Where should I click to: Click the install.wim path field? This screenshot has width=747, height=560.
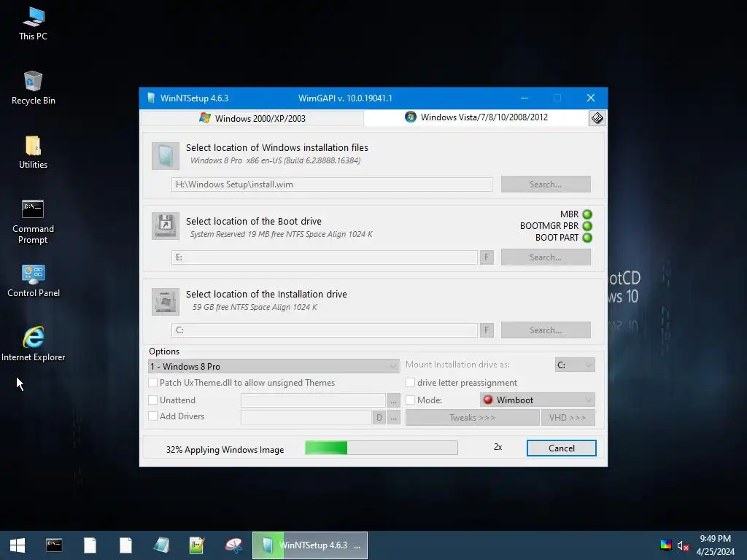(332, 184)
